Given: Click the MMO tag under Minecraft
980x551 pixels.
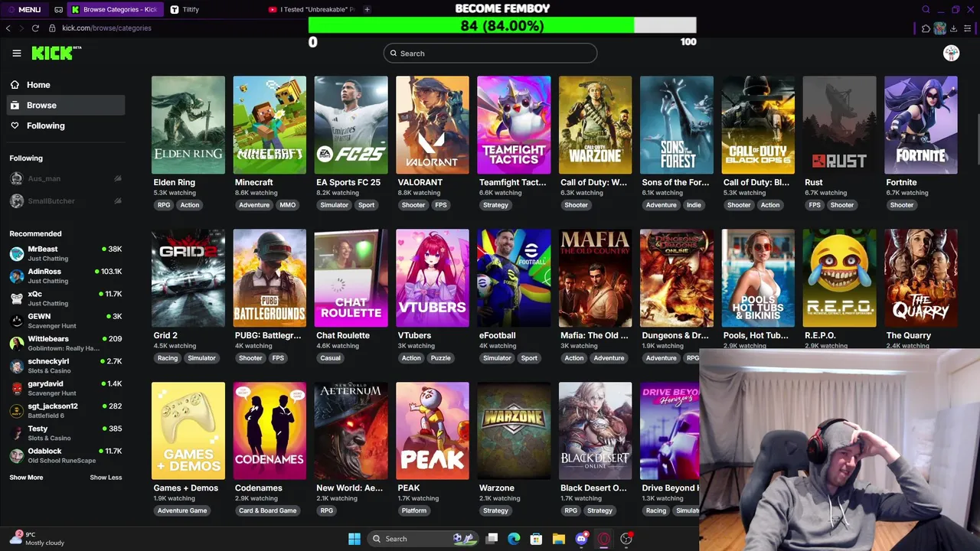Looking at the screenshot, I should tap(288, 205).
